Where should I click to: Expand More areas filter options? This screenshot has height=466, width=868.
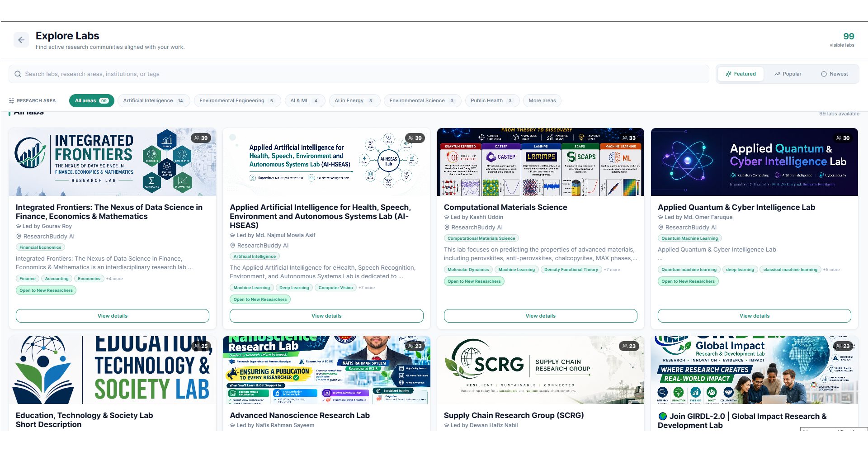click(x=542, y=101)
